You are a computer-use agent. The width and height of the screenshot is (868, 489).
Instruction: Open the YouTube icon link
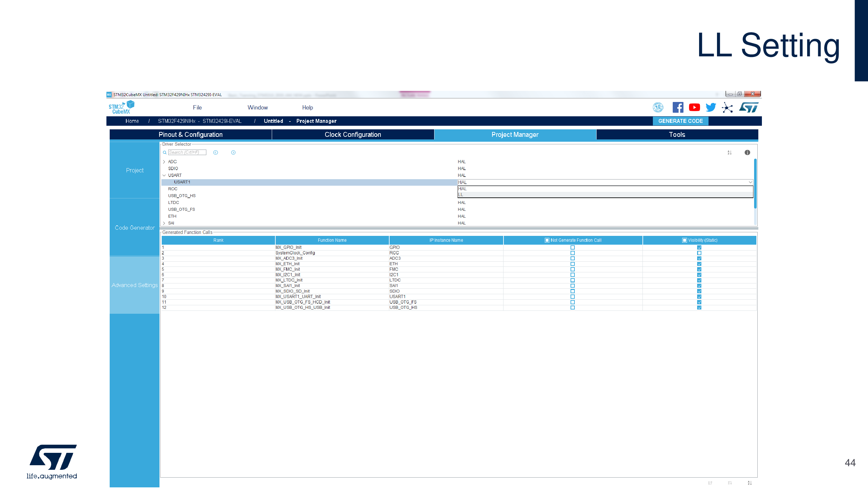pyautogui.click(x=694, y=108)
